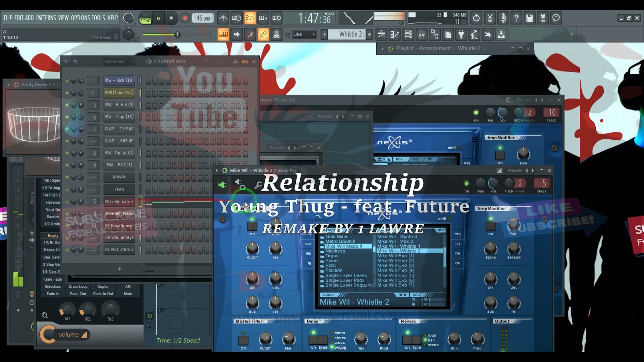
Task: Toggle the Master Filter on button
Action: [243, 340]
